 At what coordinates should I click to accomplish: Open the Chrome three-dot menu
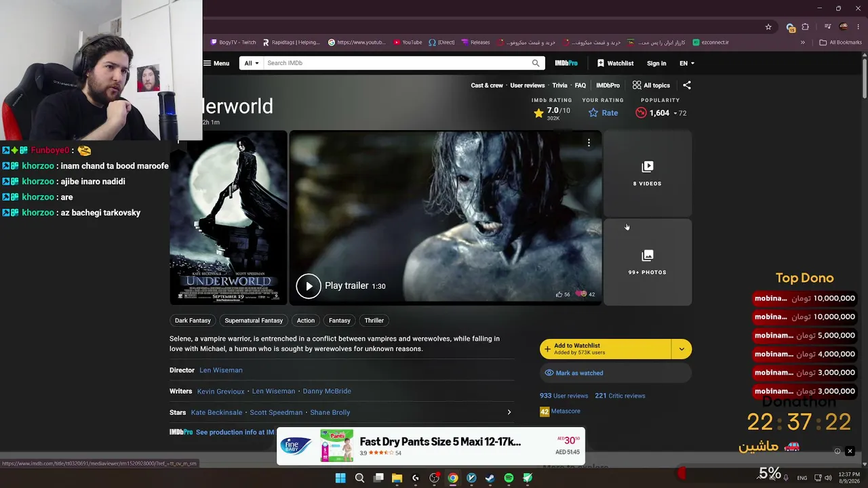(857, 27)
